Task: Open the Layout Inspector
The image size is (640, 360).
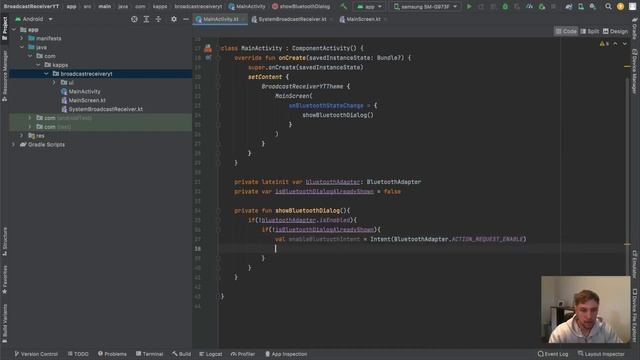Action: [601, 354]
